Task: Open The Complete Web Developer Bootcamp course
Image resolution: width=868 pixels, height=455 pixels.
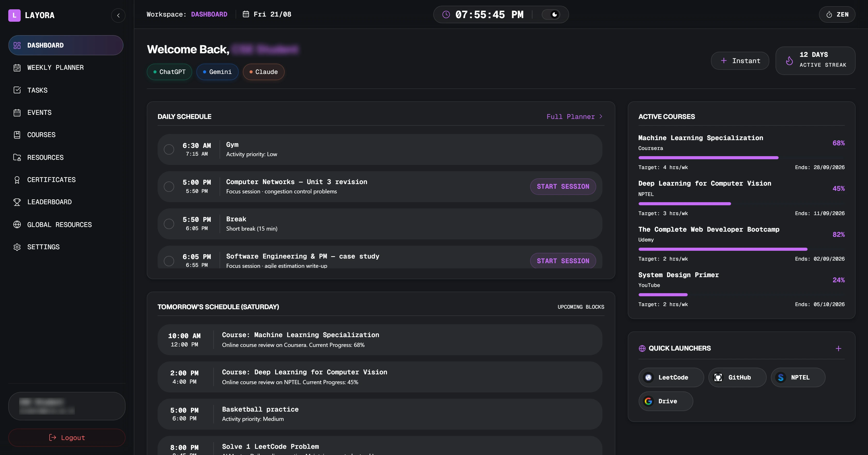Action: click(x=709, y=229)
